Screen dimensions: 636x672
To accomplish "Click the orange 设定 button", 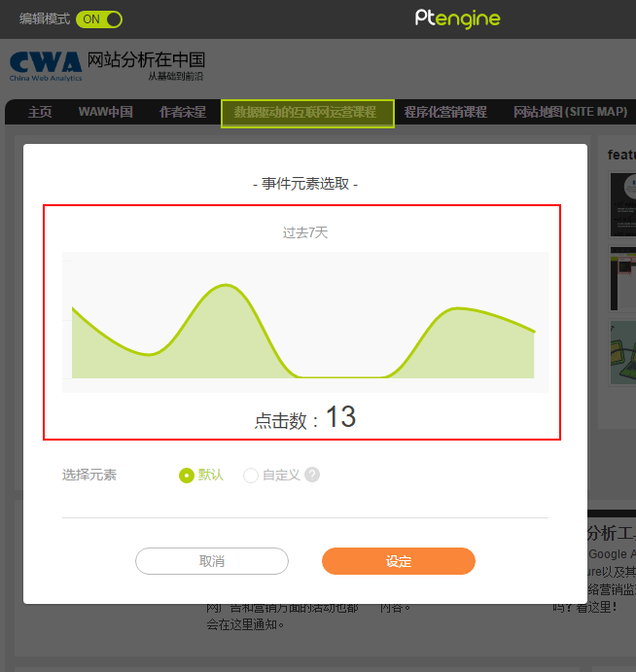I will pyautogui.click(x=399, y=561).
